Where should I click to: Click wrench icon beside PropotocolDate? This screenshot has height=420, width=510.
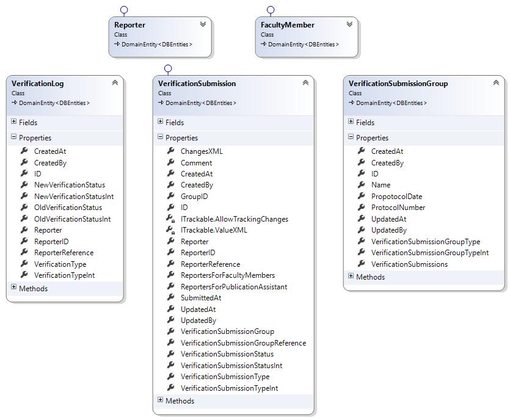click(362, 196)
